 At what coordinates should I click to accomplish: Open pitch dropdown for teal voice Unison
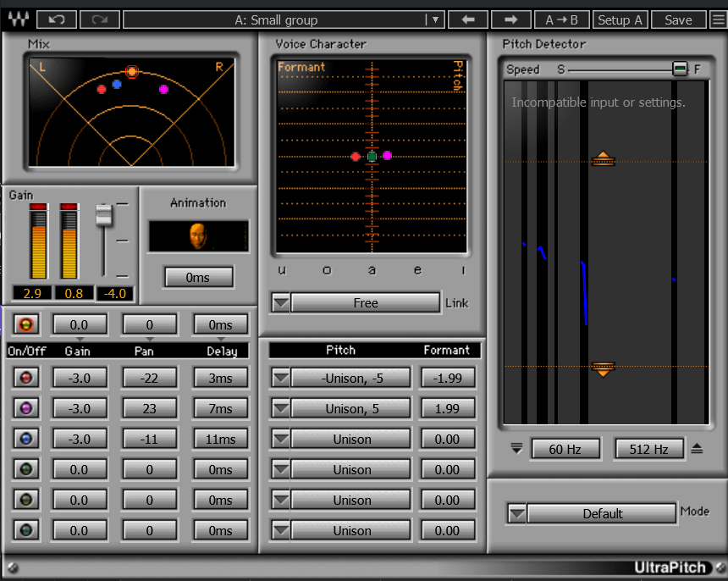coord(281,530)
